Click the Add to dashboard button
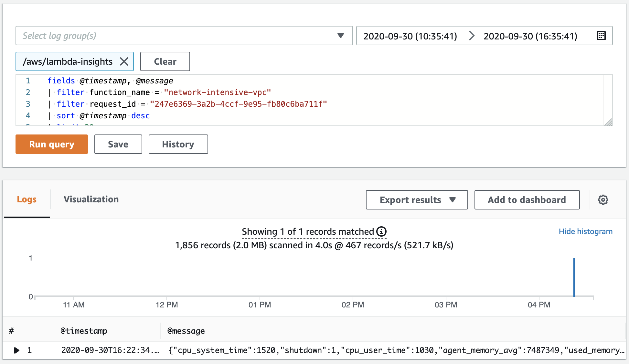 pos(526,200)
